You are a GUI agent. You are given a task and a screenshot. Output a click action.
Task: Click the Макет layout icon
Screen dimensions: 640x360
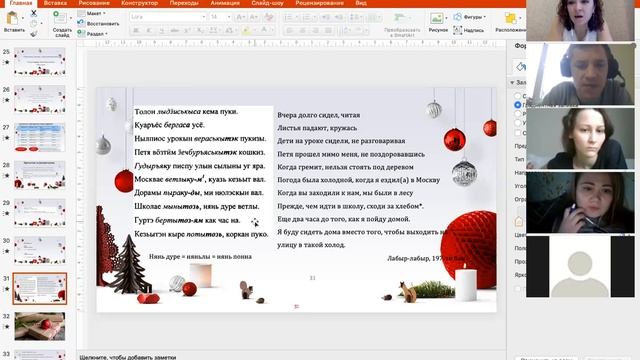(x=81, y=13)
